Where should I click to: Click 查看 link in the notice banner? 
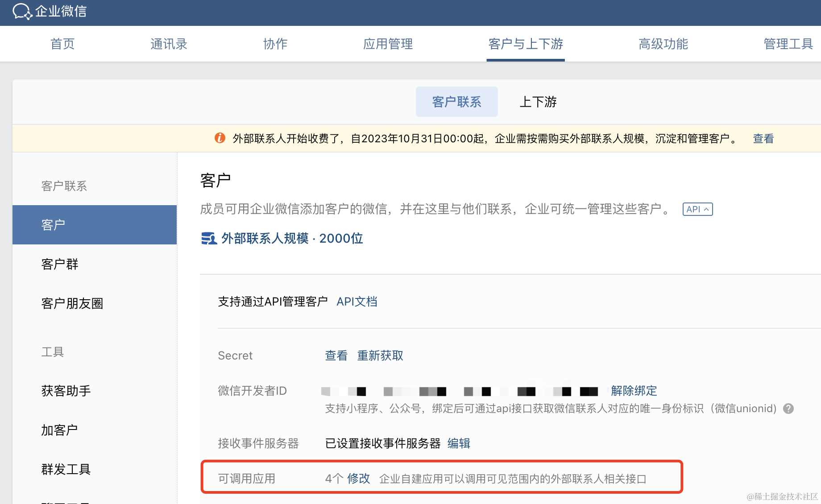coord(763,139)
